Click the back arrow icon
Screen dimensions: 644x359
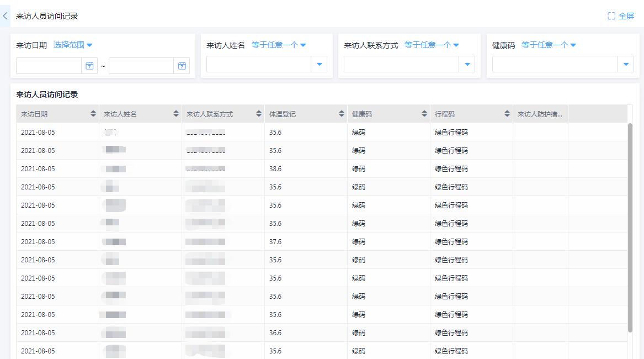coord(5,15)
